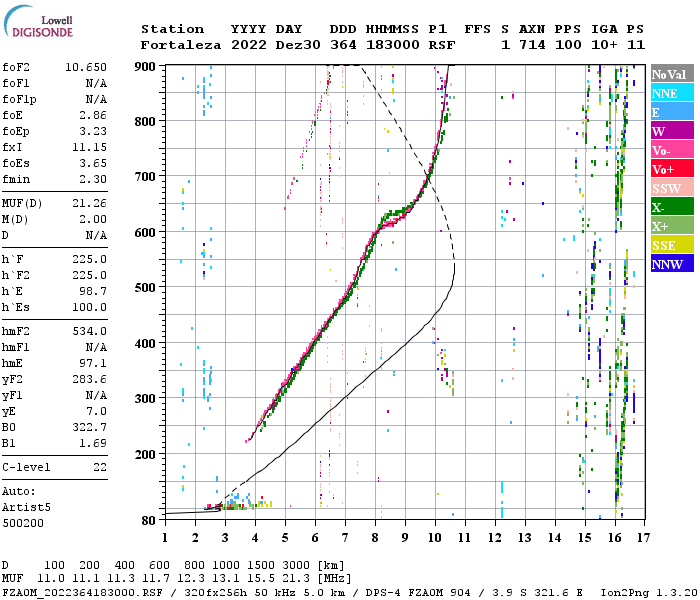Click the year 2022 in header
The height and width of the screenshot is (600, 700).
tap(248, 45)
